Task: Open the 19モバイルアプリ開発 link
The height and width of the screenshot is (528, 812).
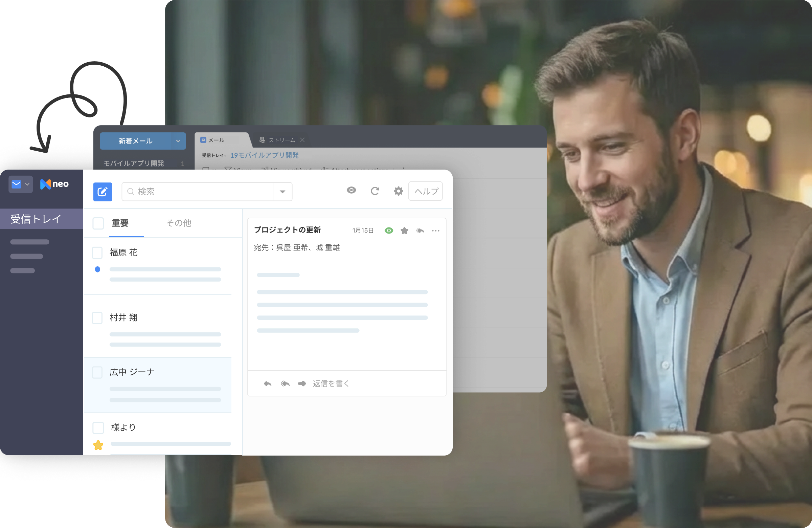Action: pos(265,155)
